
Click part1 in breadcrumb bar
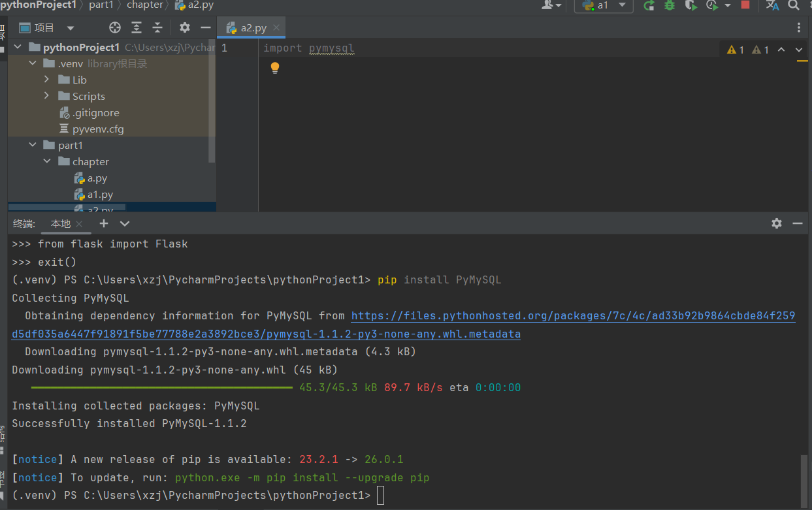(x=101, y=5)
